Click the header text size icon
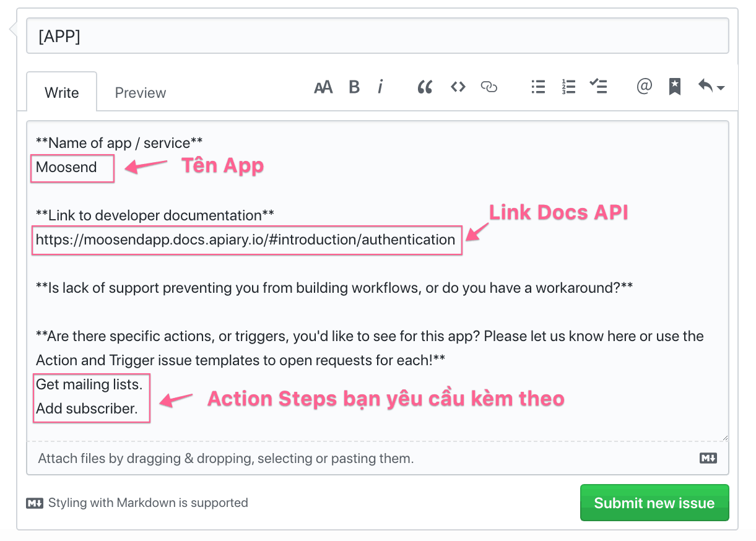This screenshot has height=541, width=756. (x=323, y=87)
